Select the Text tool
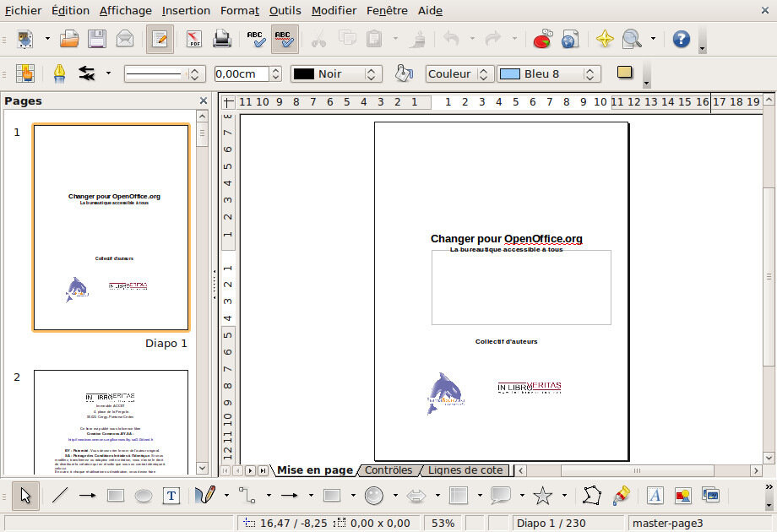Viewport: 777px width, 532px height. click(x=171, y=496)
